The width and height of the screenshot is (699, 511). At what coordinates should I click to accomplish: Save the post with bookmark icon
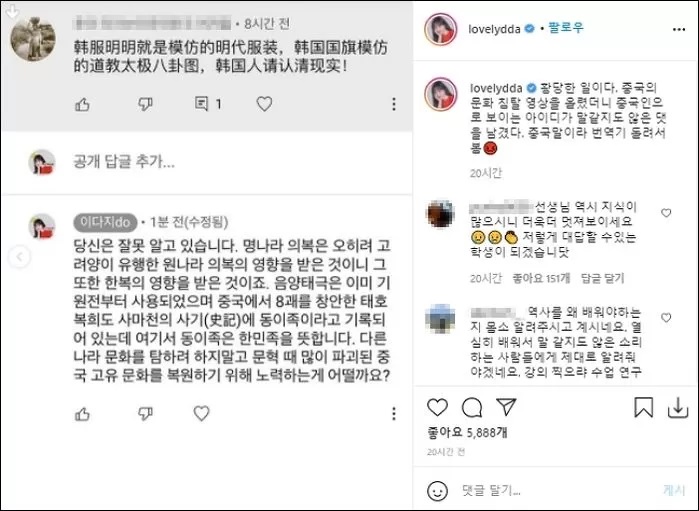click(643, 407)
